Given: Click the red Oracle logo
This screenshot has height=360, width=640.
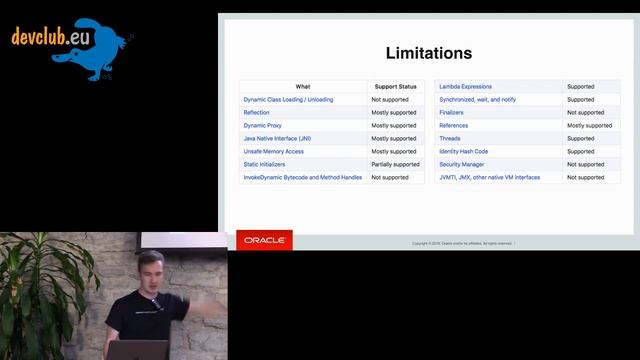Looking at the screenshot, I should click(264, 240).
